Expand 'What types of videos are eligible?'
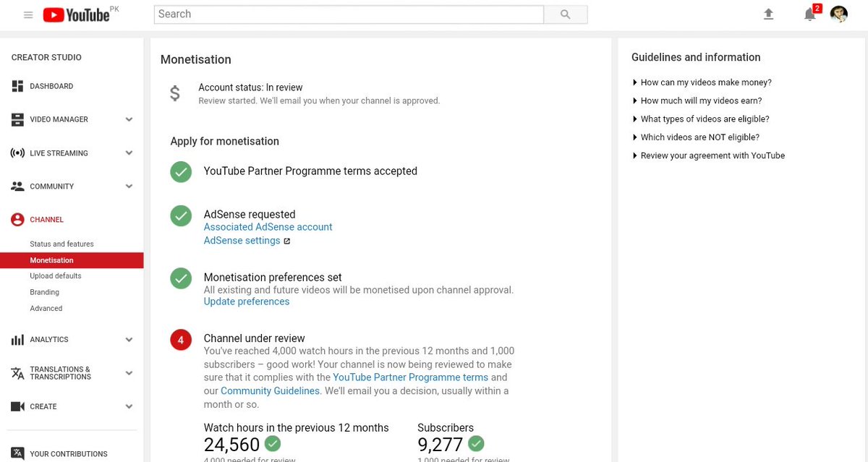This screenshot has width=868, height=462. point(700,119)
